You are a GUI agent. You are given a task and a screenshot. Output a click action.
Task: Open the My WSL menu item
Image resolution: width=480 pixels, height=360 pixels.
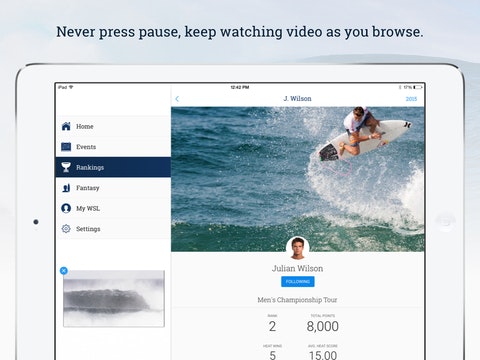[113, 208]
